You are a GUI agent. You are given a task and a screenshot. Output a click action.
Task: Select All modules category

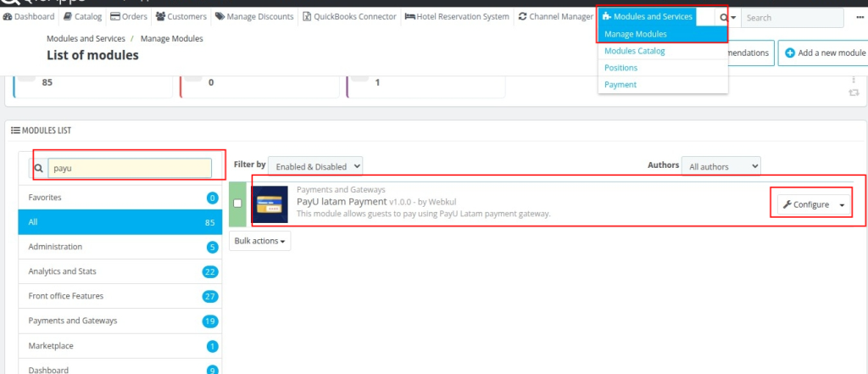point(120,222)
